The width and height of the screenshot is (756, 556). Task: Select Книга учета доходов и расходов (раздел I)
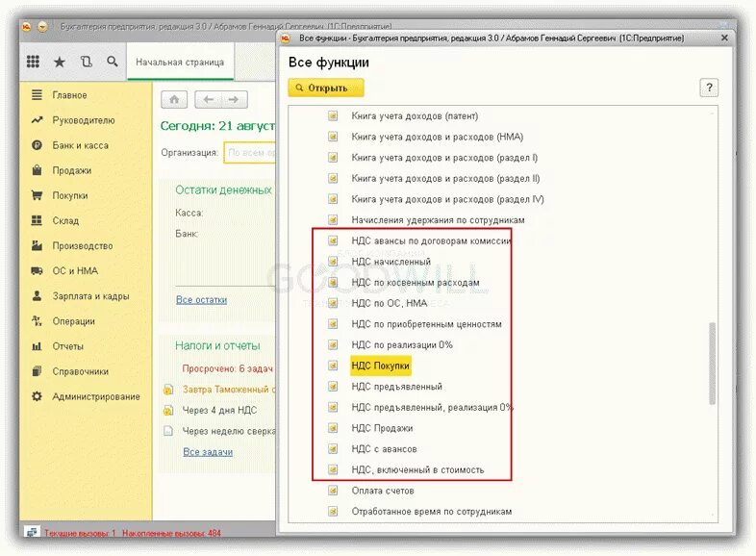(444, 158)
